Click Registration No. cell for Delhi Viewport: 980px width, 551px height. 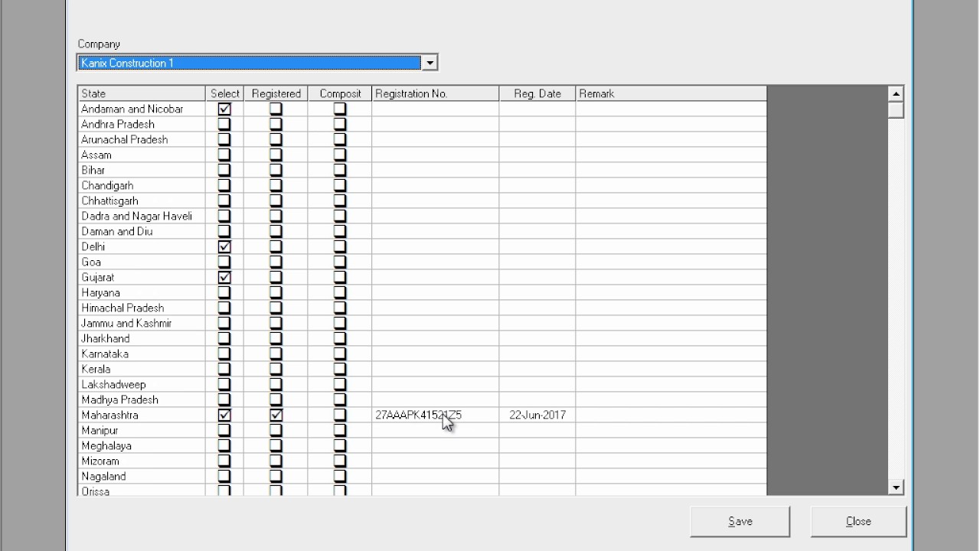[x=436, y=246]
